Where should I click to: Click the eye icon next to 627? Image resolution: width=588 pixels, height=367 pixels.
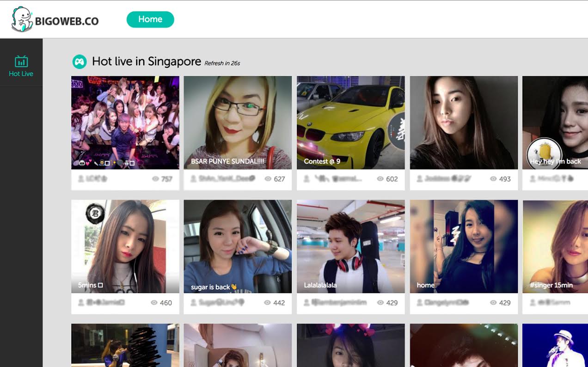(268, 179)
